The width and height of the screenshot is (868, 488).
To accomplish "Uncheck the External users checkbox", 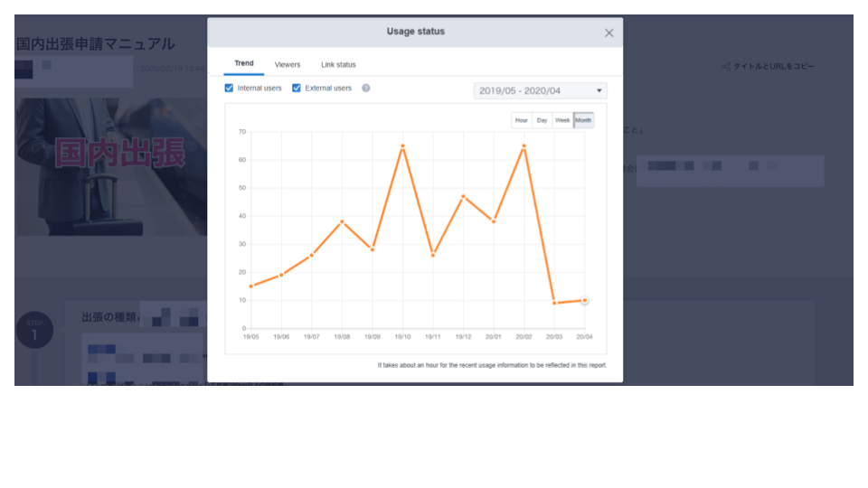I will pos(297,89).
